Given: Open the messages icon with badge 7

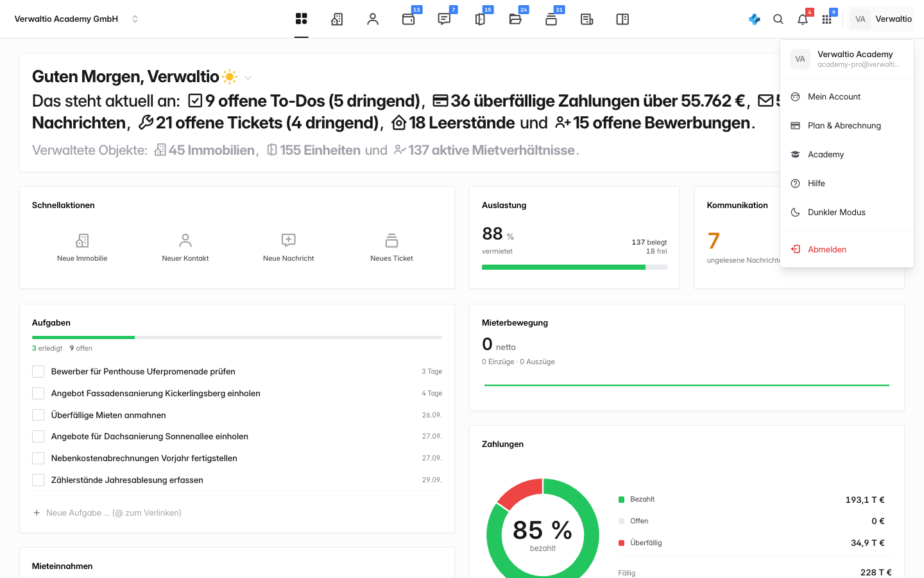Looking at the screenshot, I should 444,19.
